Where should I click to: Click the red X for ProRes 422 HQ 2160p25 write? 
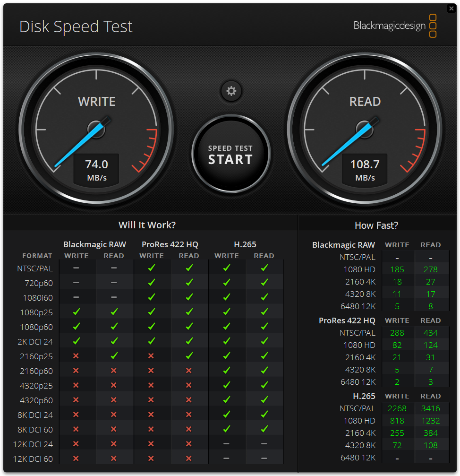(151, 356)
